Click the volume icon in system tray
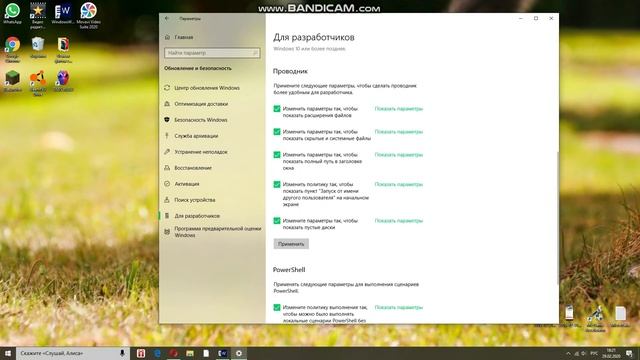This screenshot has height=360, width=640. coord(583,353)
